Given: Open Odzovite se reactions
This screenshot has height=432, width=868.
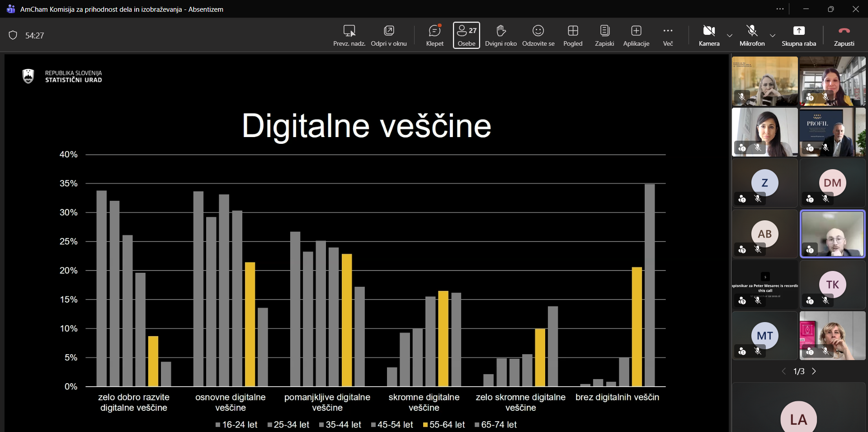Looking at the screenshot, I should tap(538, 35).
